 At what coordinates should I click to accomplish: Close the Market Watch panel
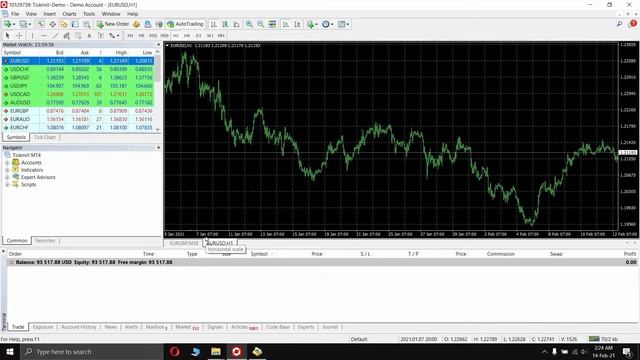(158, 44)
